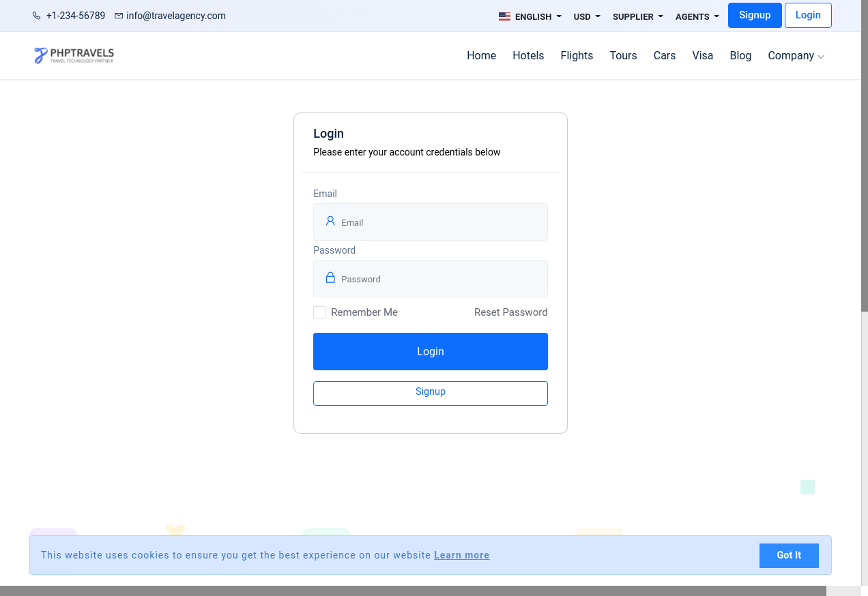The image size is (868, 596).
Task: Click the phone icon in top bar
Action: click(37, 16)
